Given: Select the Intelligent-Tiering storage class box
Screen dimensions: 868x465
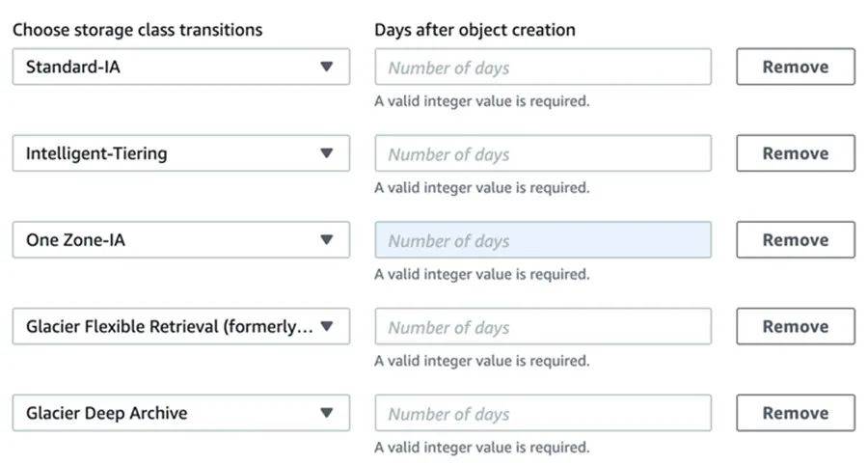Looking at the screenshot, I should (x=181, y=152).
